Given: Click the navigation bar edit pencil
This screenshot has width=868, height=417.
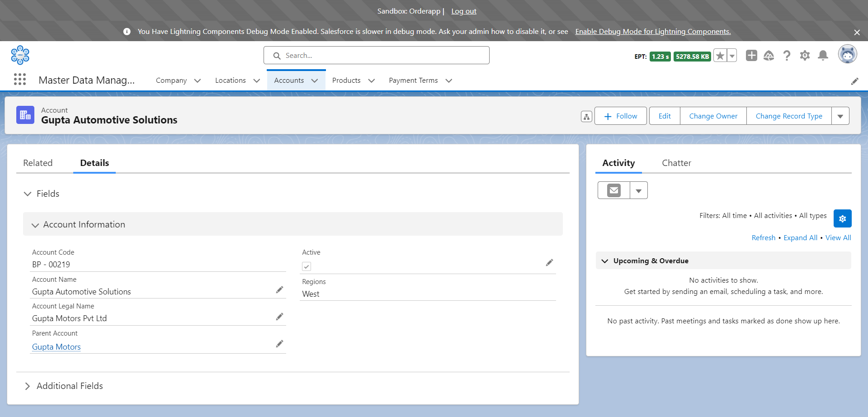Looking at the screenshot, I should click(x=854, y=81).
